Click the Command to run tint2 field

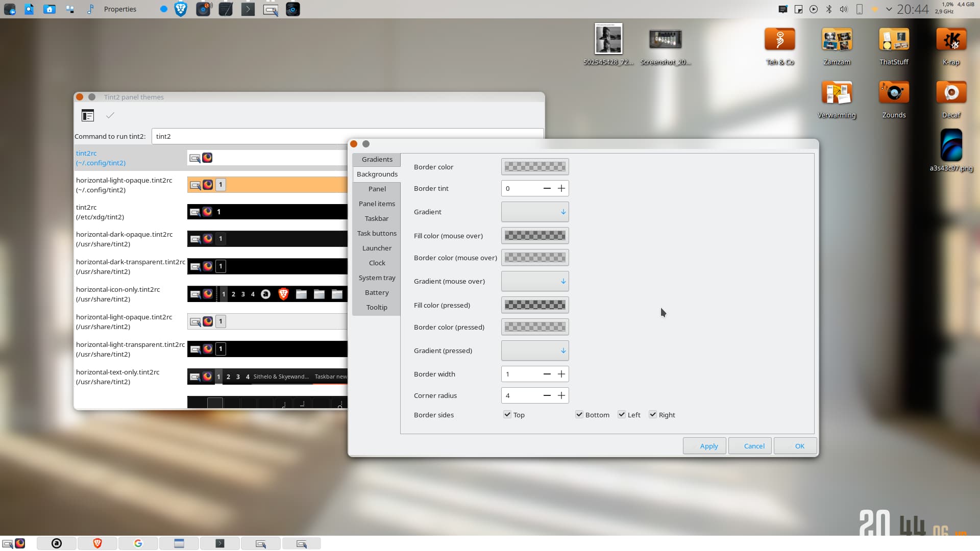347,136
